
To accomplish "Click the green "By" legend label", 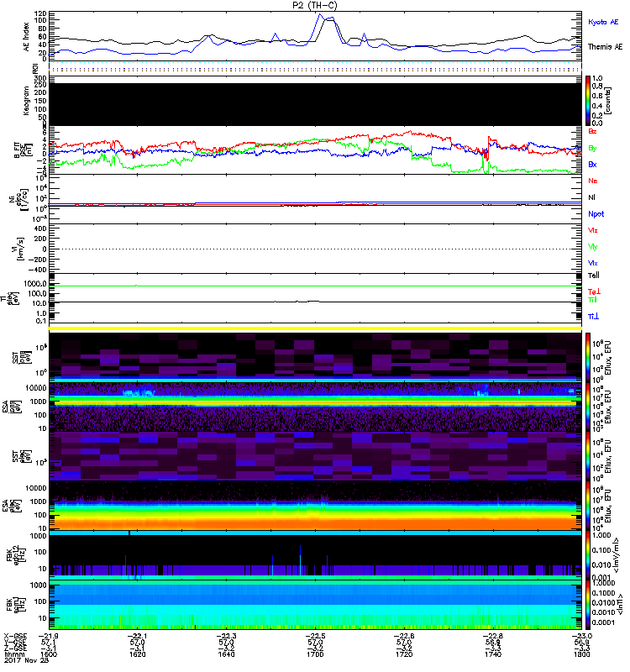I will point(592,149).
